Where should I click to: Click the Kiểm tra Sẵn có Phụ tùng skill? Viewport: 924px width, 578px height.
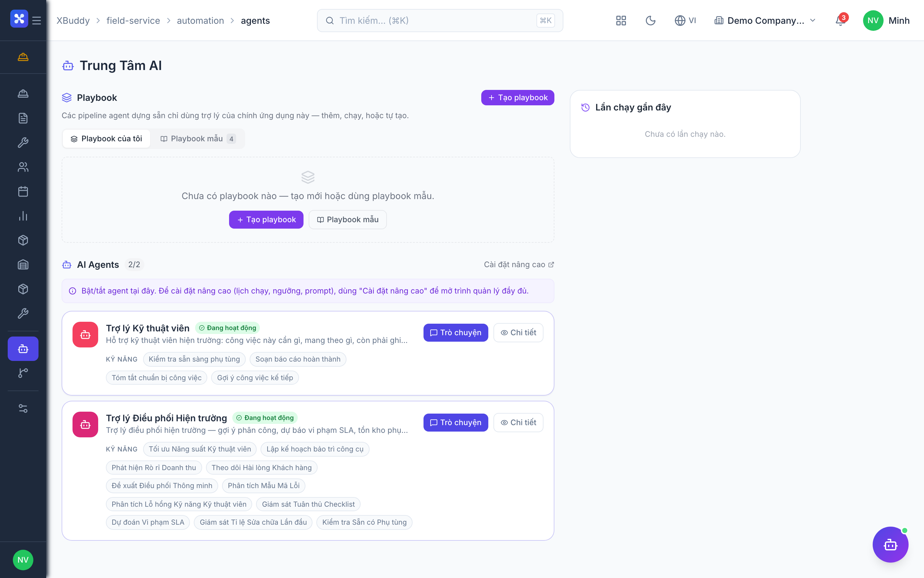[364, 522]
